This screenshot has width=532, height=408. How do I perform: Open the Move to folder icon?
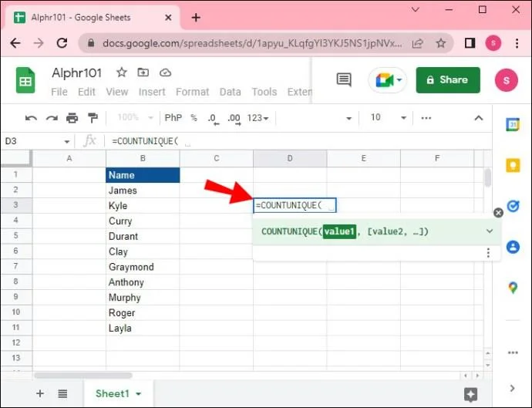tap(143, 72)
